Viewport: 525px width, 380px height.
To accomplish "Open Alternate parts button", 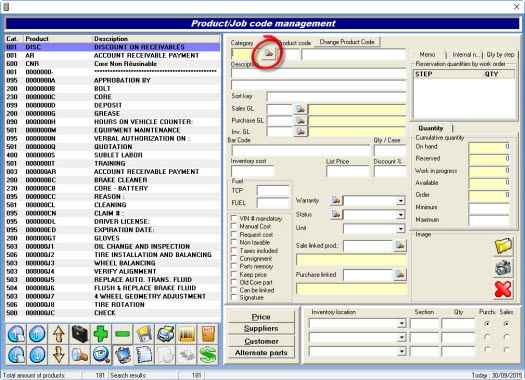I will pos(261,353).
